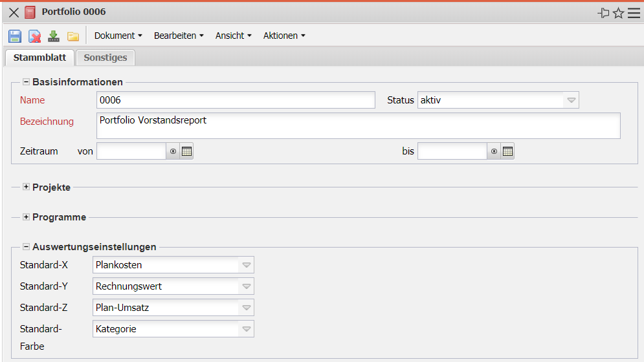Image resolution: width=644 pixels, height=362 pixels.
Task: Click the Bezeichnung text area
Action: point(358,125)
